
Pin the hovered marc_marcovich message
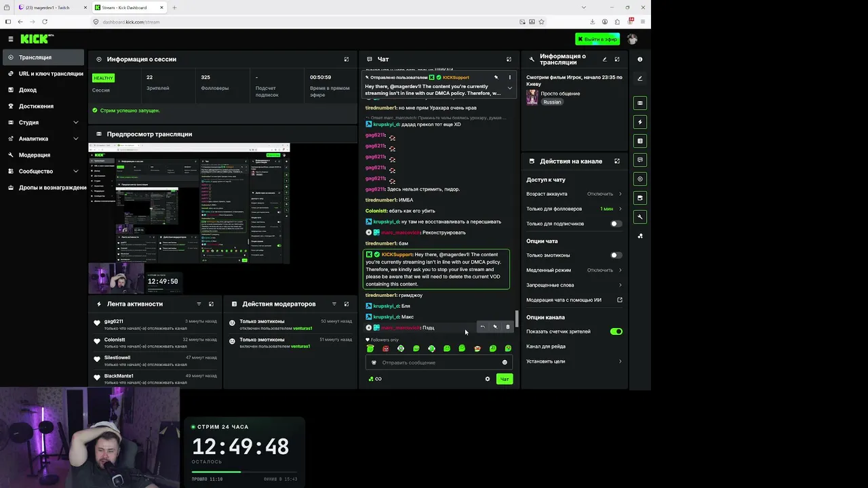[495, 327]
